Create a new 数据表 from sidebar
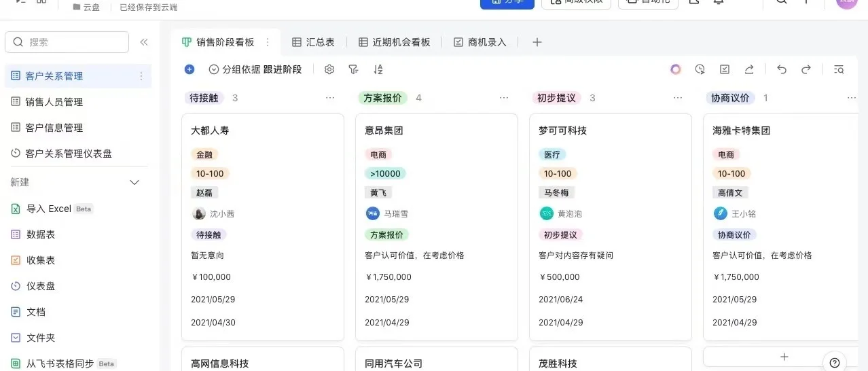Viewport: 868px width, 371px height. click(33, 234)
